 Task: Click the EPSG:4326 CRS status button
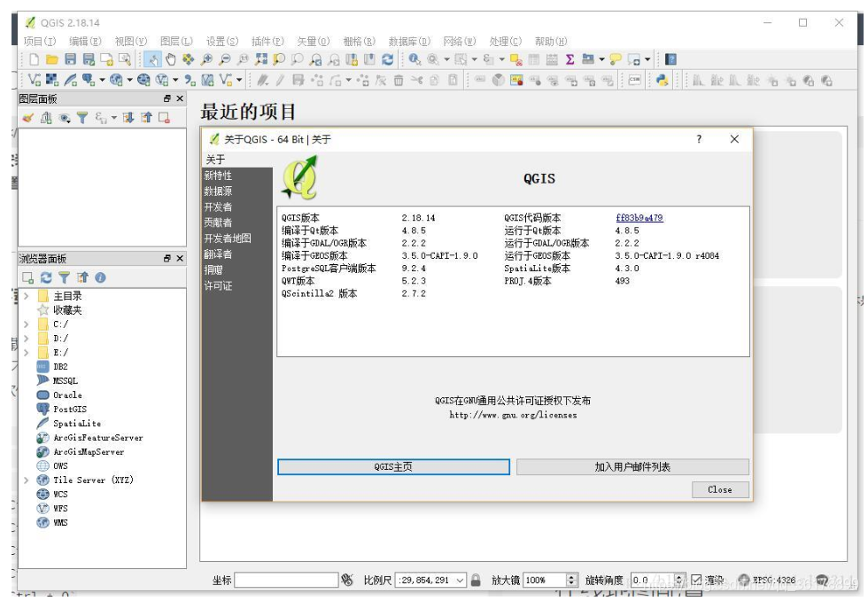[x=767, y=580]
